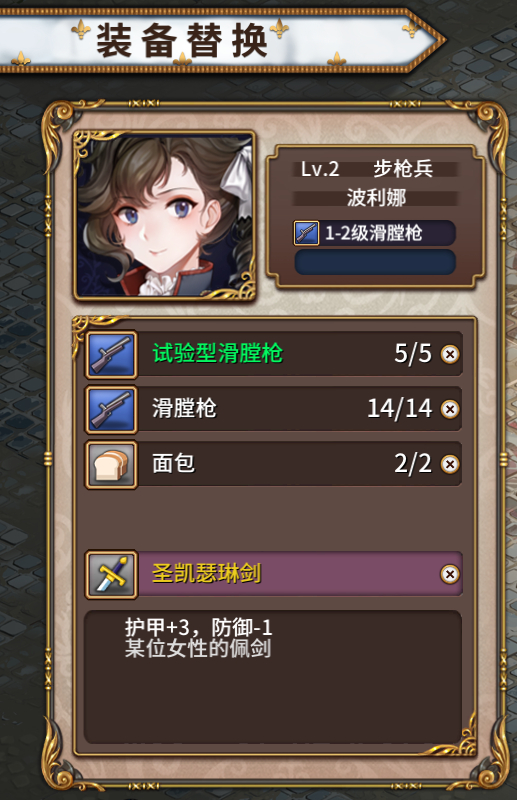Click the empty skill slot below 1-2级滑膛枪

[x=375, y=262]
